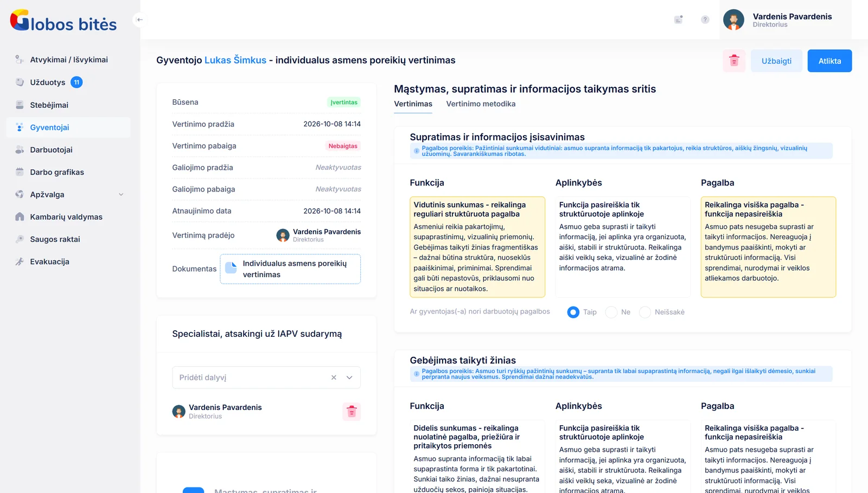Select the Didelis sunkumas function card
The image size is (868, 493).
tap(477, 457)
